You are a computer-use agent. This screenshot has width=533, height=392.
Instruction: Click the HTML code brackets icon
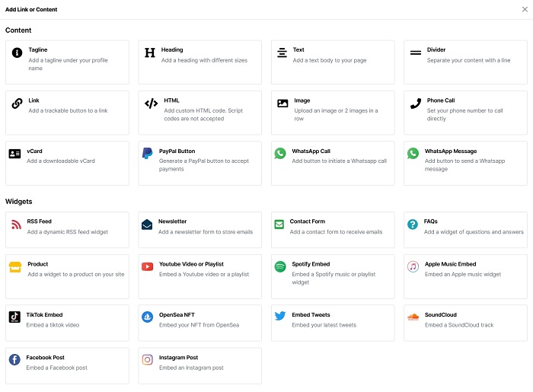[152, 104]
